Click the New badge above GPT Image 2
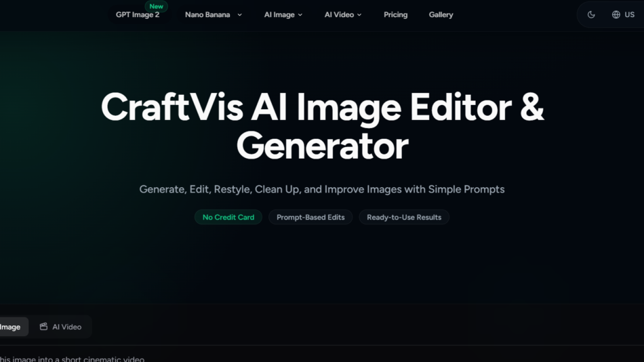This screenshot has width=644, height=362. pyautogui.click(x=156, y=6)
